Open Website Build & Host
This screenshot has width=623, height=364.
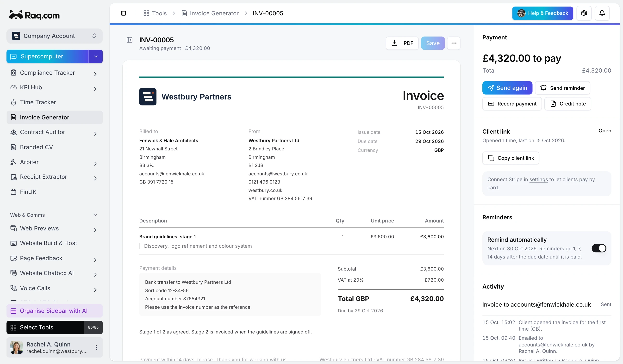coord(54,243)
